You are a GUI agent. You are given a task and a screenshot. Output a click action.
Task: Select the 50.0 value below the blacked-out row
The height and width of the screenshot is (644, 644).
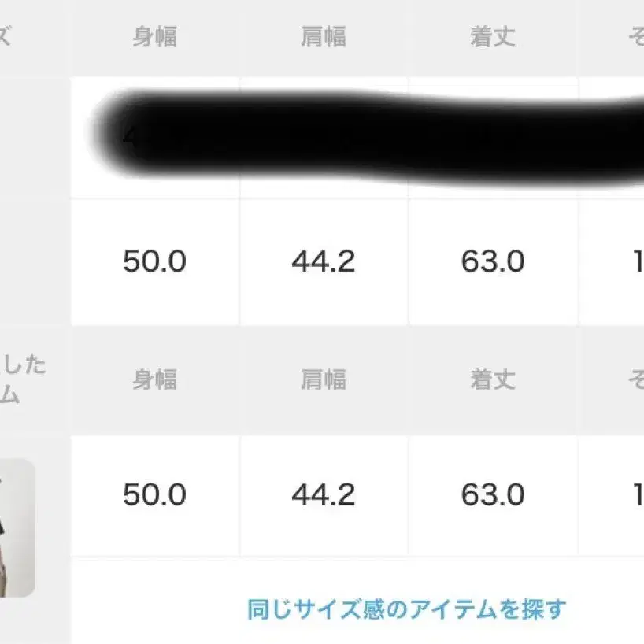[154, 261]
